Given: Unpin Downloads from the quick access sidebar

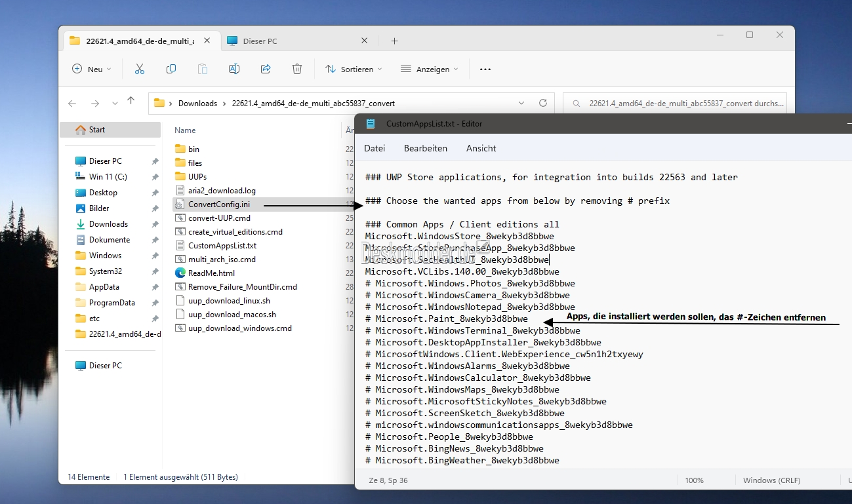Looking at the screenshot, I should 155,224.
